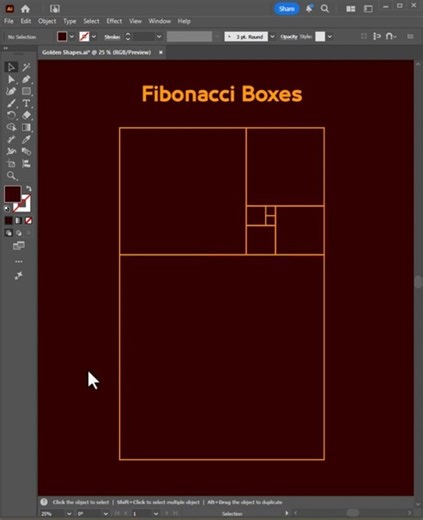Select the Artboard tool
This screenshot has height=520, width=423.
11,163
